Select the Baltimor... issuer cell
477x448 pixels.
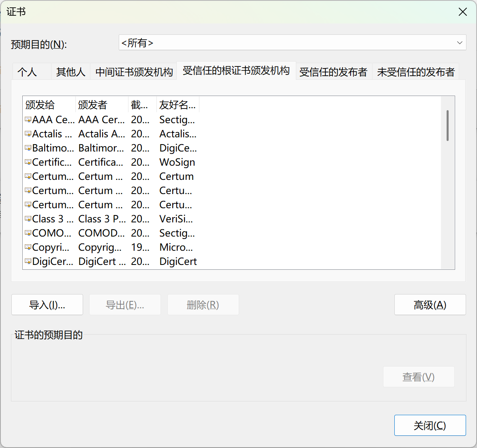point(101,148)
